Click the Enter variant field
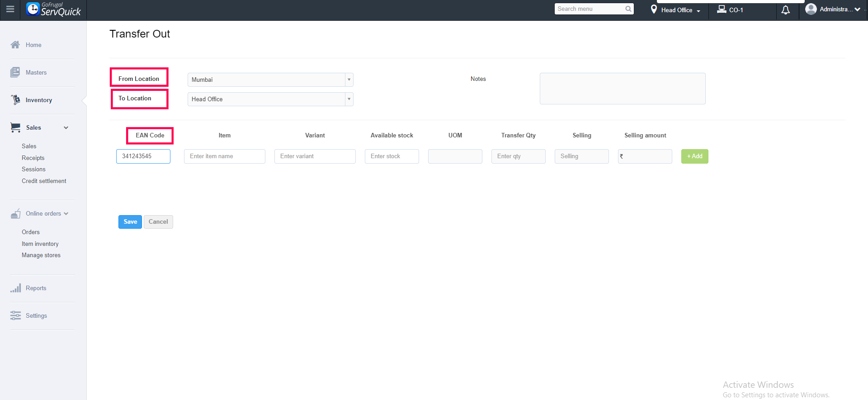The image size is (868, 400). pyautogui.click(x=315, y=156)
